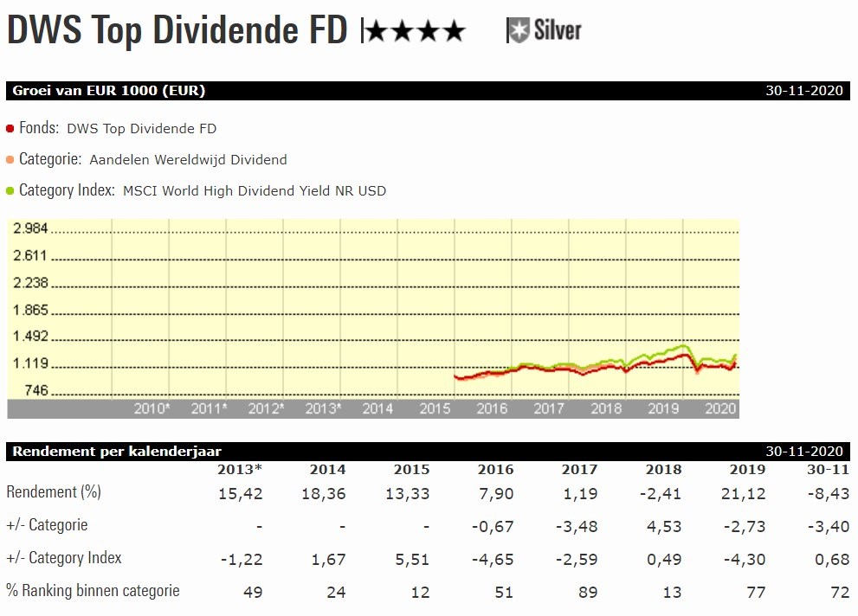Image resolution: width=858 pixels, height=616 pixels.
Task: Click the DWS Top Dividende FD page title
Action: pos(177,30)
